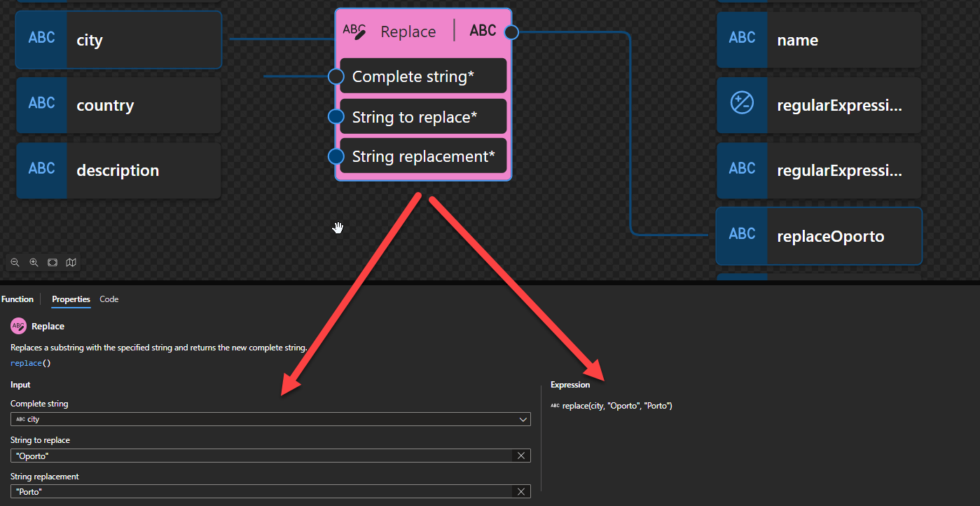Image resolution: width=980 pixels, height=506 pixels.
Task: Click the fit-to-view icon in canvas toolbar
Action: click(x=53, y=262)
